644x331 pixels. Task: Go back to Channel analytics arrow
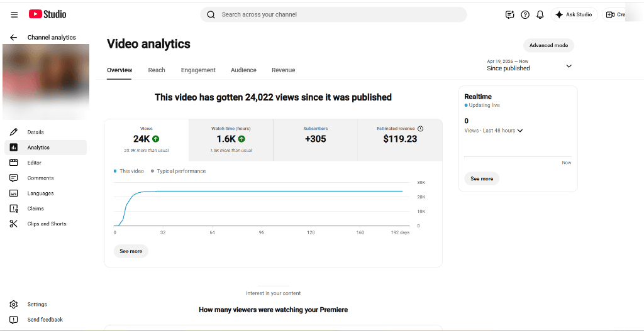coord(14,37)
